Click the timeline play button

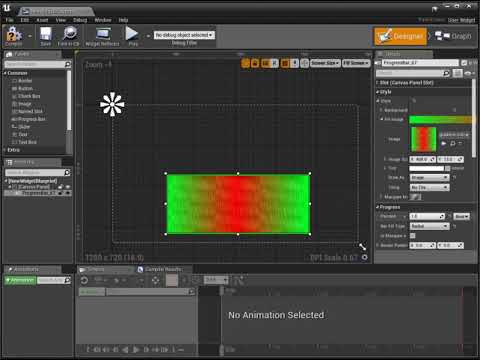click(136, 350)
